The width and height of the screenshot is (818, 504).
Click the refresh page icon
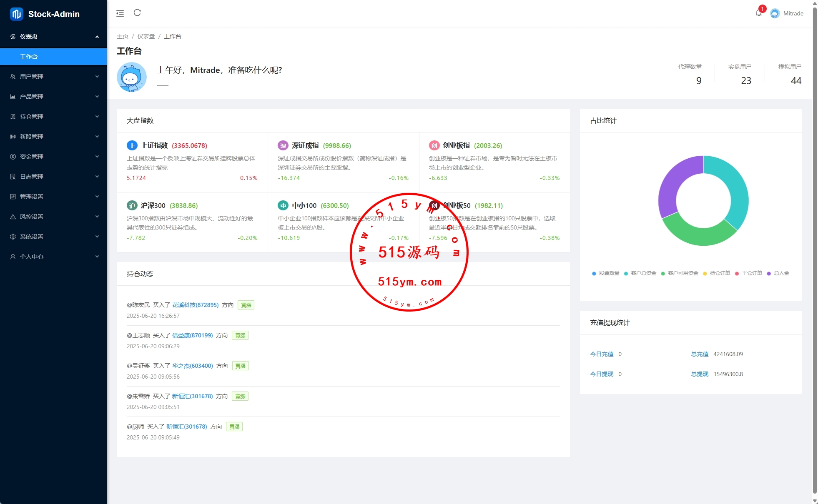tap(137, 13)
